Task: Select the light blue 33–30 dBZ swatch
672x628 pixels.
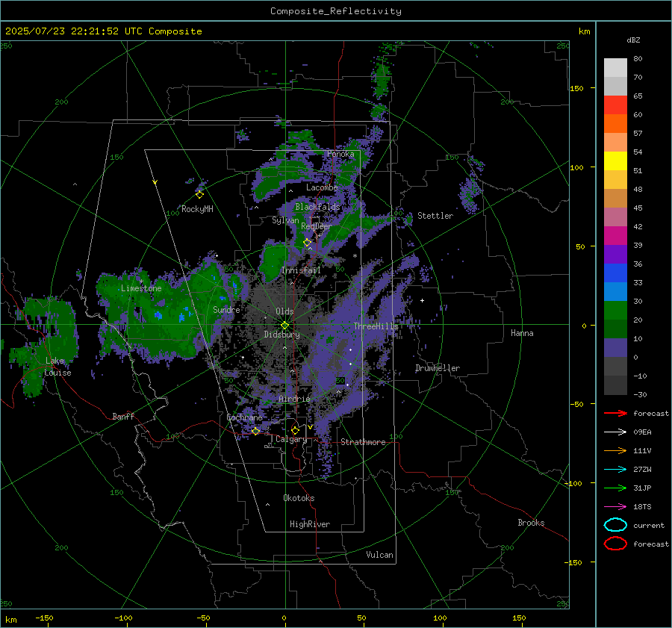Action: tap(615, 291)
